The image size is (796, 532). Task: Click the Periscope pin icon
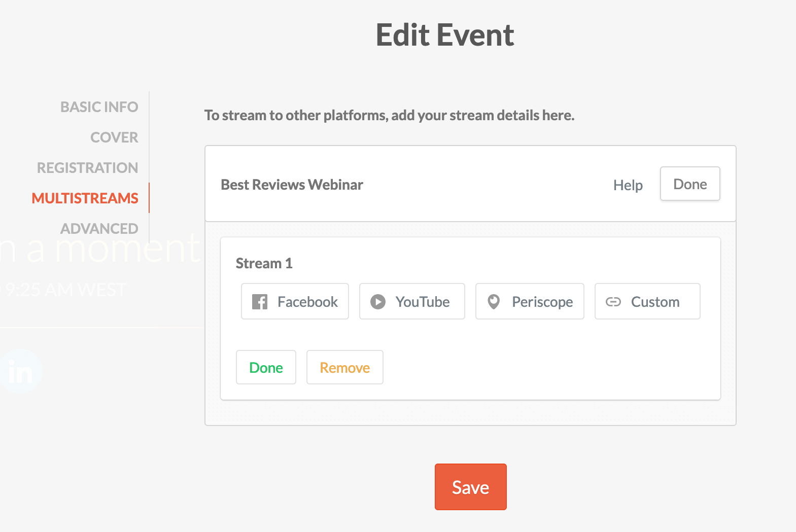(x=494, y=302)
